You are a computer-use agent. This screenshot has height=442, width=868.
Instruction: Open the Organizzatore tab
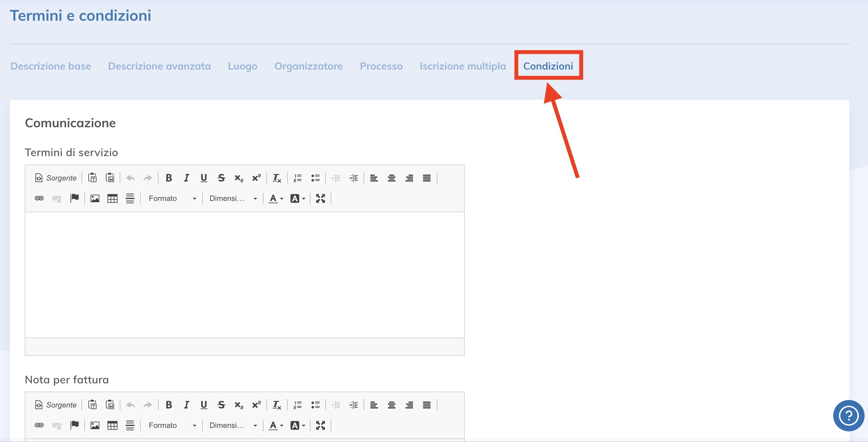click(308, 66)
